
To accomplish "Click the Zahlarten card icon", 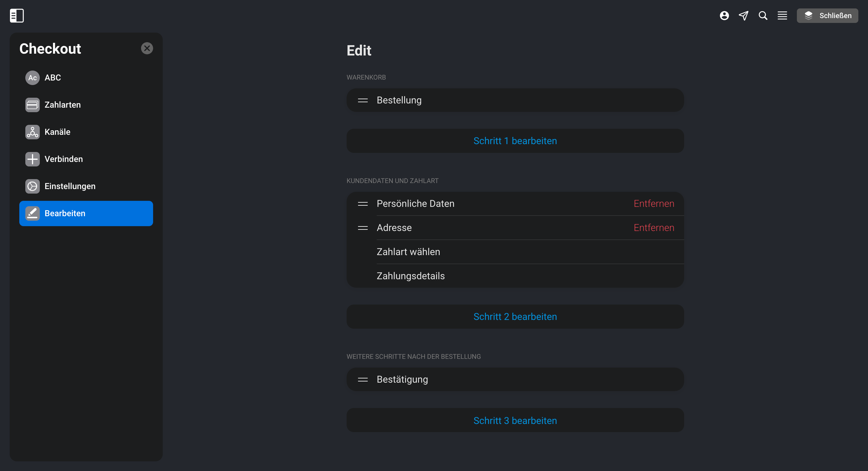I will pyautogui.click(x=32, y=105).
